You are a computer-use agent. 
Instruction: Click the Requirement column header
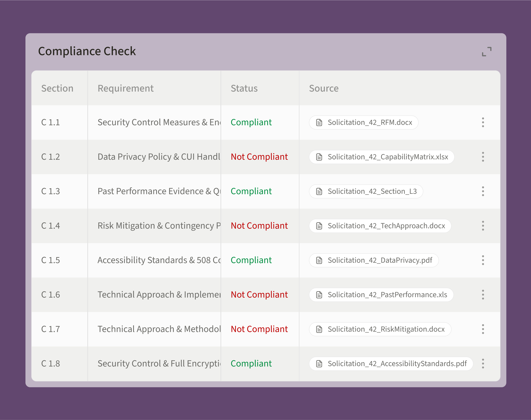click(x=125, y=88)
